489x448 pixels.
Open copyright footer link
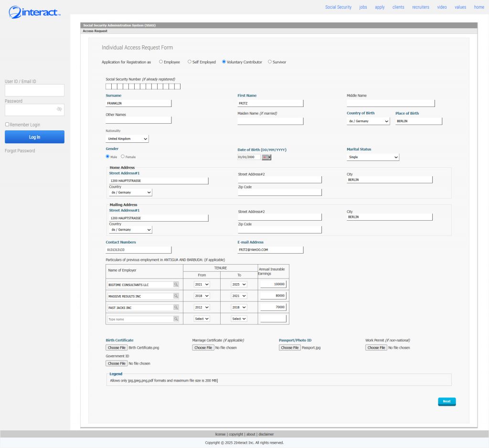click(x=236, y=434)
